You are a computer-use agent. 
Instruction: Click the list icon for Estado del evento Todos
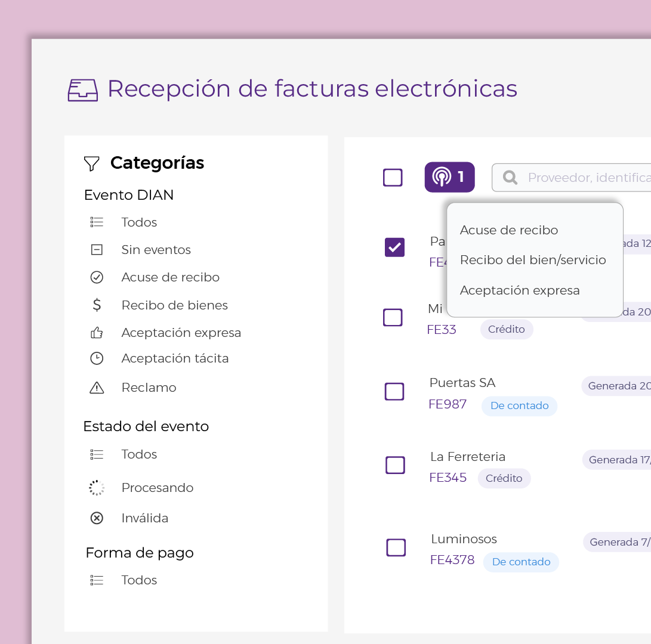[97, 454]
